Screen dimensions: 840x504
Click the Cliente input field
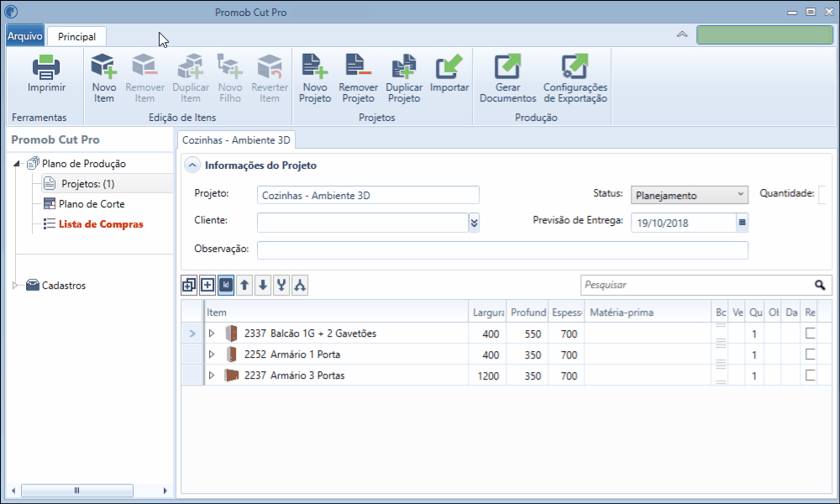pyautogui.click(x=363, y=223)
